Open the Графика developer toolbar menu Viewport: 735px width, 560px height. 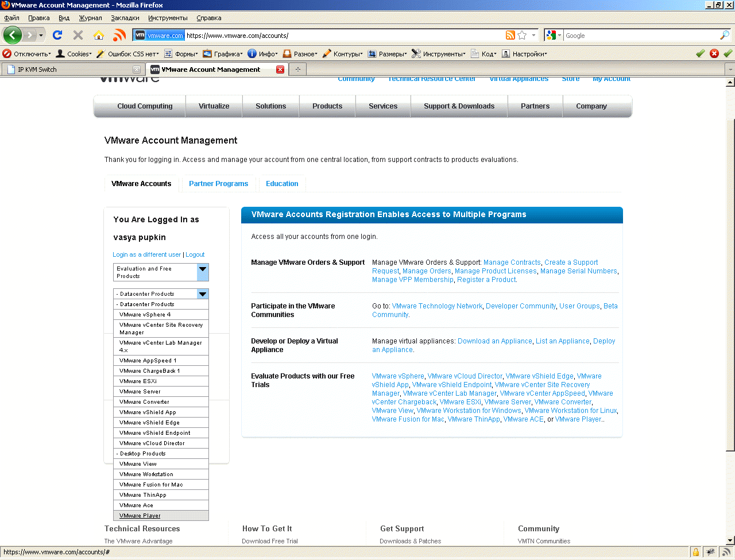[223, 53]
